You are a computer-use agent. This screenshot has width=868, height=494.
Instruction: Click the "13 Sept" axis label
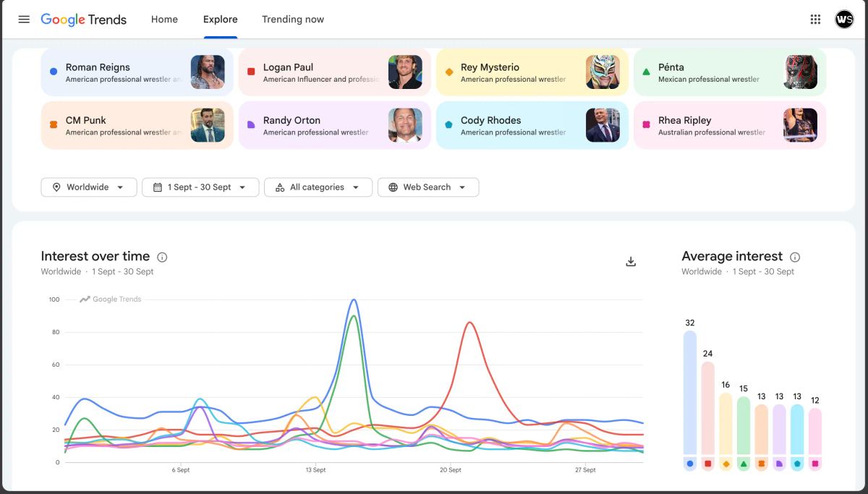tap(315, 470)
